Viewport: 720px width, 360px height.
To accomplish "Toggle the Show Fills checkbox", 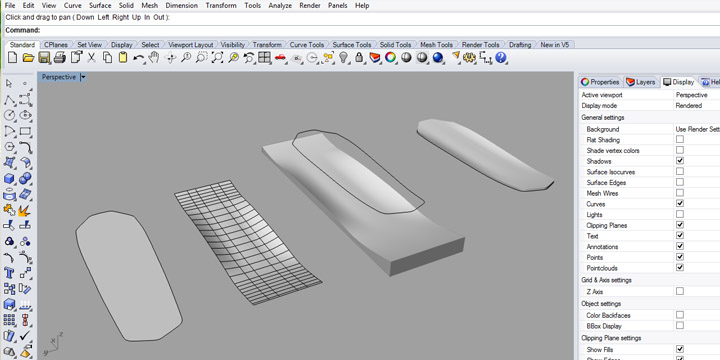I will pyautogui.click(x=680, y=349).
